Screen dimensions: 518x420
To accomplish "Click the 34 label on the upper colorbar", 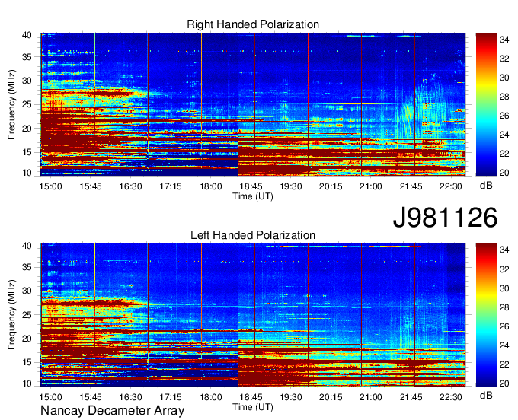I will click(504, 40).
